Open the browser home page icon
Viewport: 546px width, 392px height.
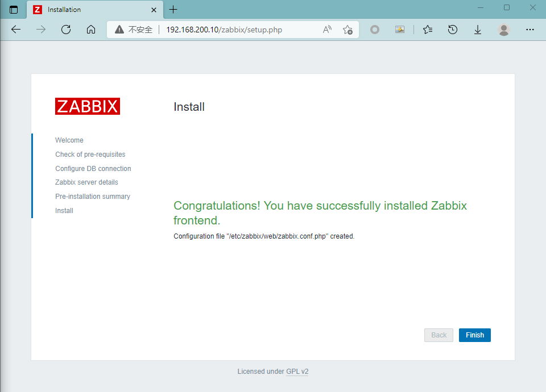click(91, 30)
